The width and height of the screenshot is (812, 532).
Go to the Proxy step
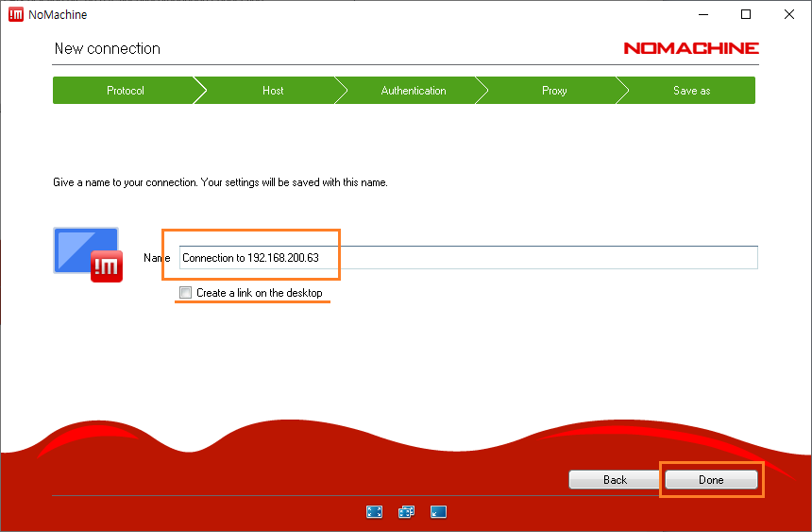(554, 90)
